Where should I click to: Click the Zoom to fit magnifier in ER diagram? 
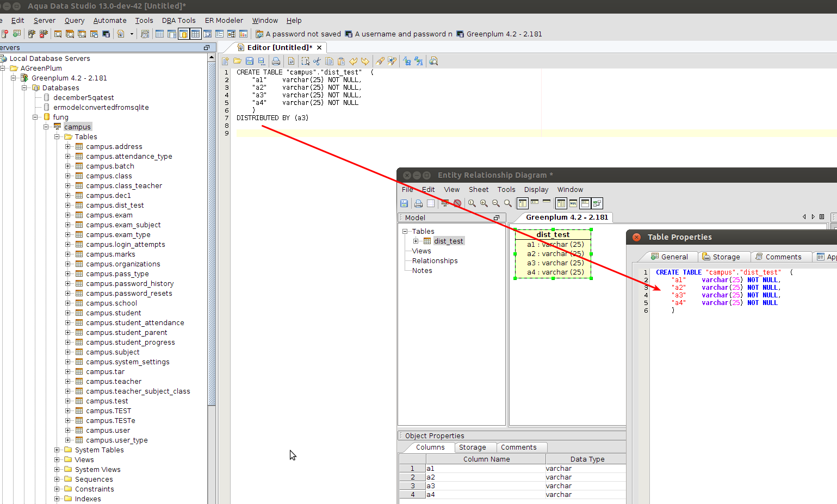[x=508, y=203]
